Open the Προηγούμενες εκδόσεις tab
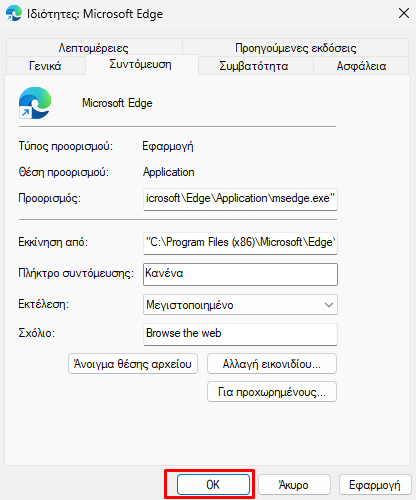 coord(296,48)
